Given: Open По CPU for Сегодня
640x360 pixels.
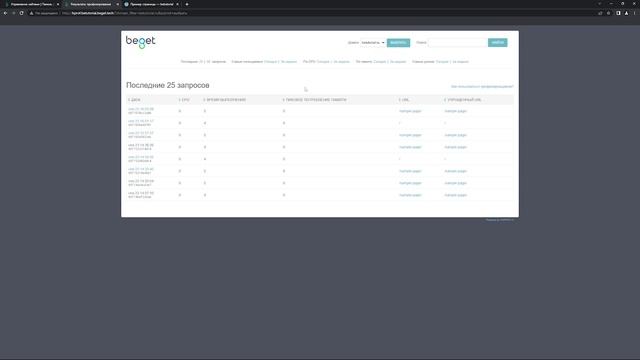Looking at the screenshot, I should pyautogui.click(x=323, y=62).
